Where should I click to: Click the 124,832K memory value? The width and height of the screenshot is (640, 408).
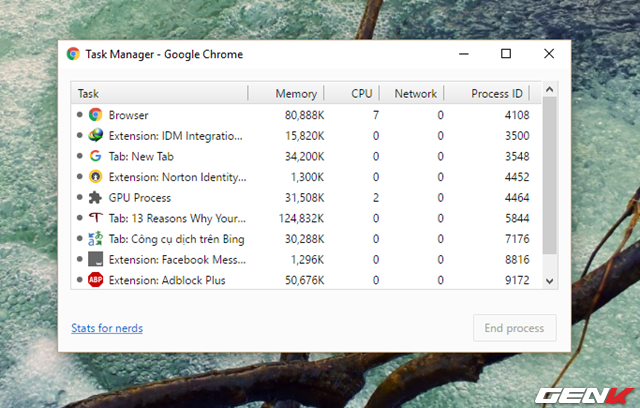pos(302,219)
